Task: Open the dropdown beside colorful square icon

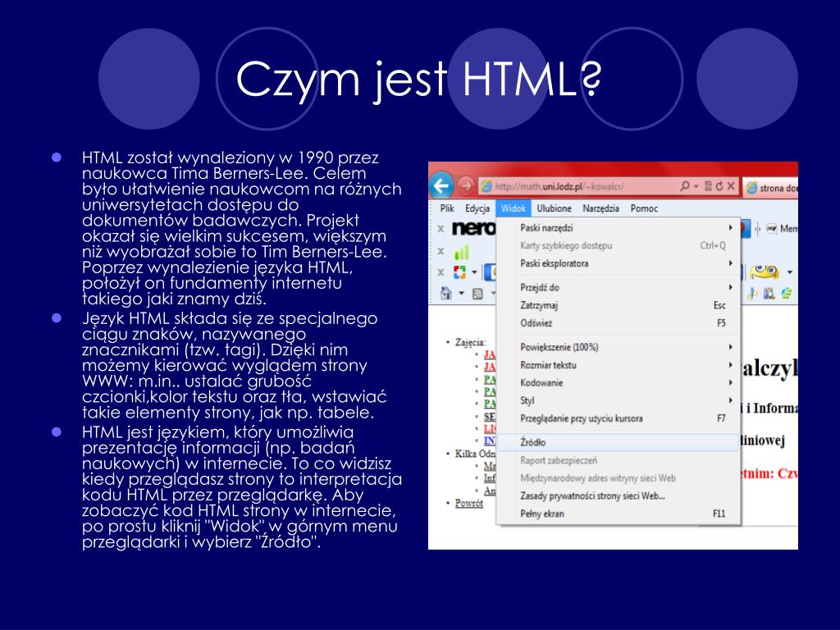Action: pos(474,272)
